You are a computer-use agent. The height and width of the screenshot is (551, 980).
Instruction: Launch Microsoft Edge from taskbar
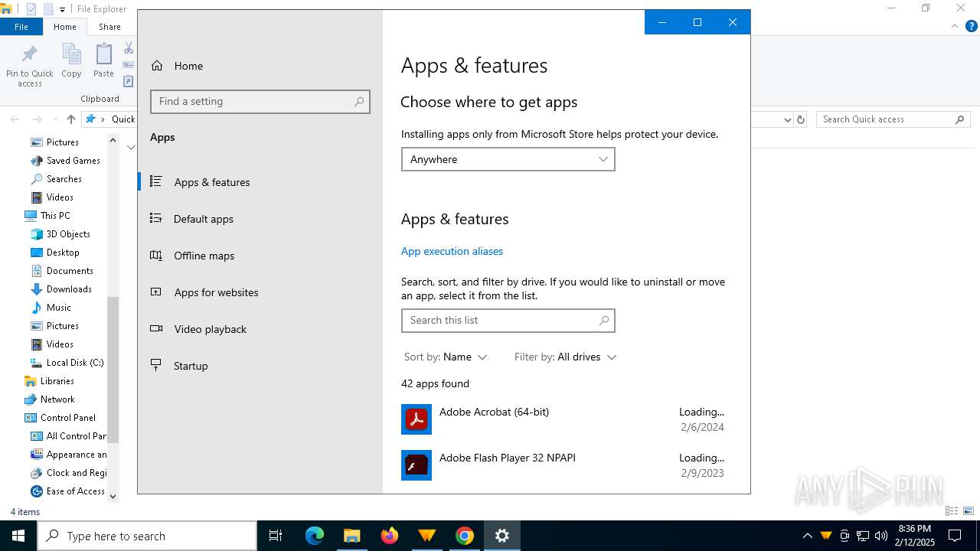[x=315, y=536]
